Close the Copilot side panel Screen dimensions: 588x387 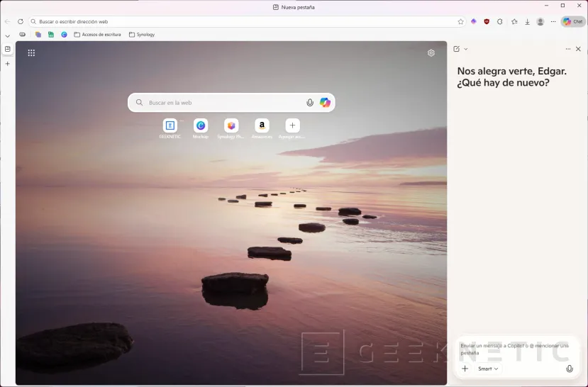click(578, 49)
